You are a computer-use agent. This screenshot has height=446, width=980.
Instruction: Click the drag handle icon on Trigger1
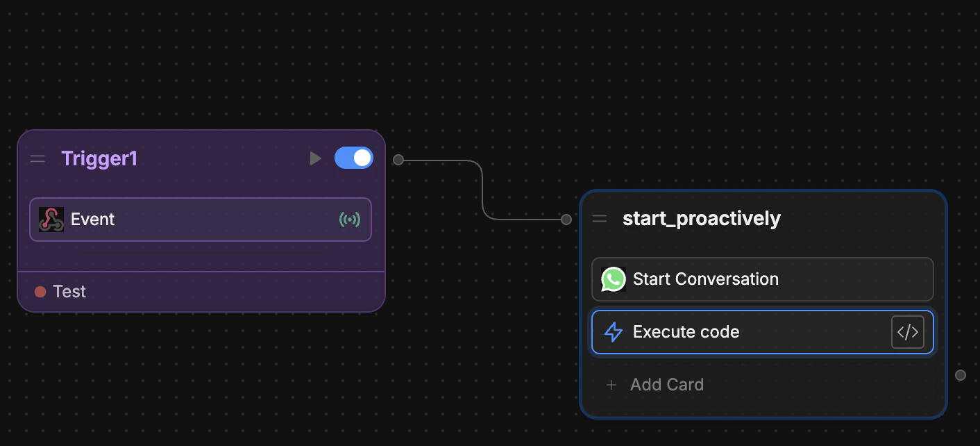point(37,158)
